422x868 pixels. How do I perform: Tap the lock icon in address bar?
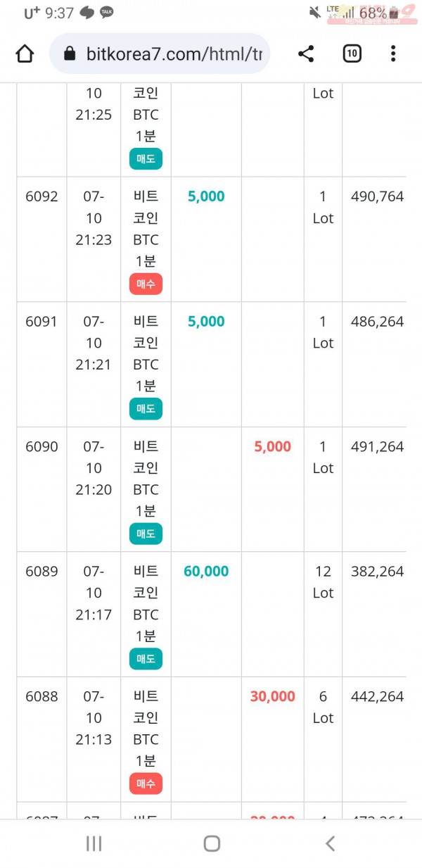[x=69, y=54]
